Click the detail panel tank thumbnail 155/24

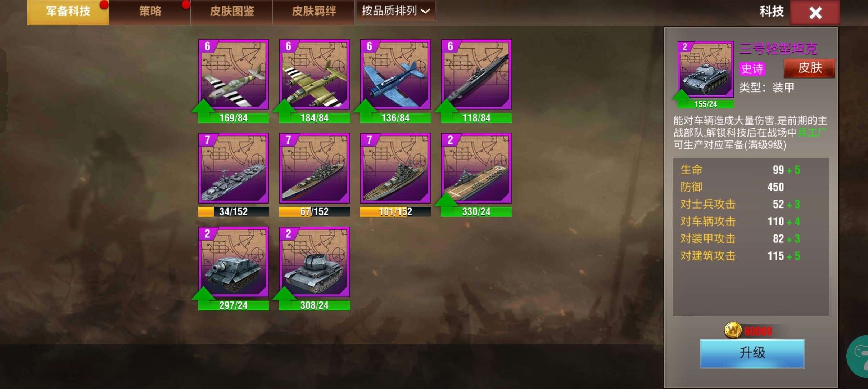click(705, 75)
